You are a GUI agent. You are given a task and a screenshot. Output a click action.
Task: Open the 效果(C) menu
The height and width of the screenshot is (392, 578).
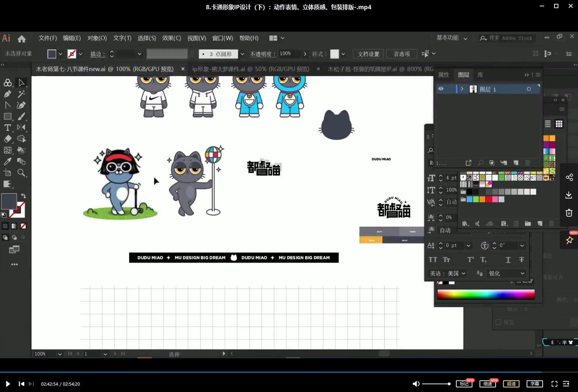coord(171,38)
